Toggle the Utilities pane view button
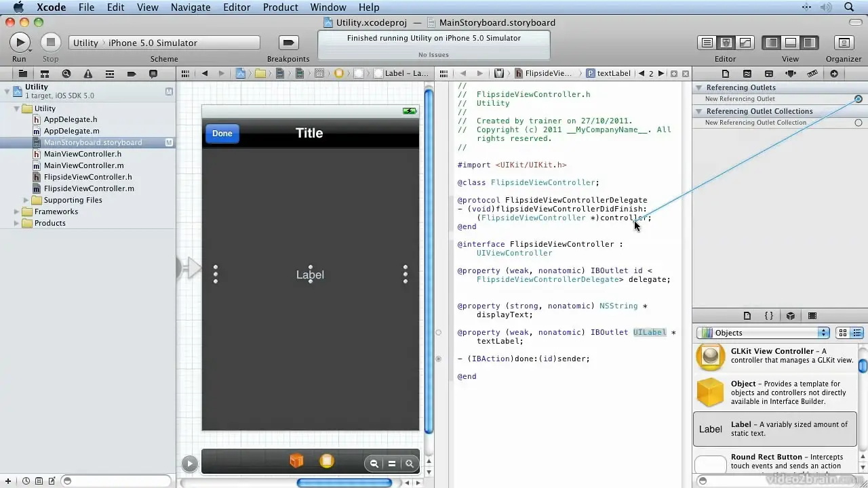 pyautogui.click(x=810, y=42)
